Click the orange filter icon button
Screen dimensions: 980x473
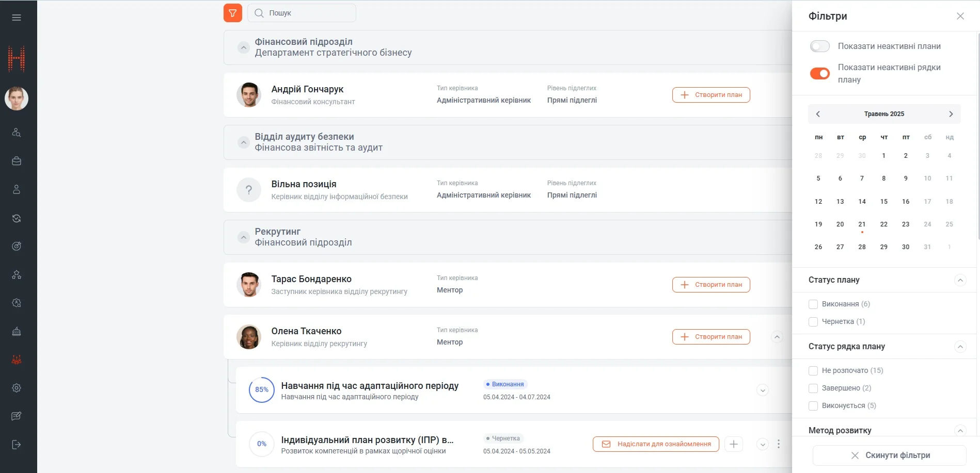coord(232,13)
